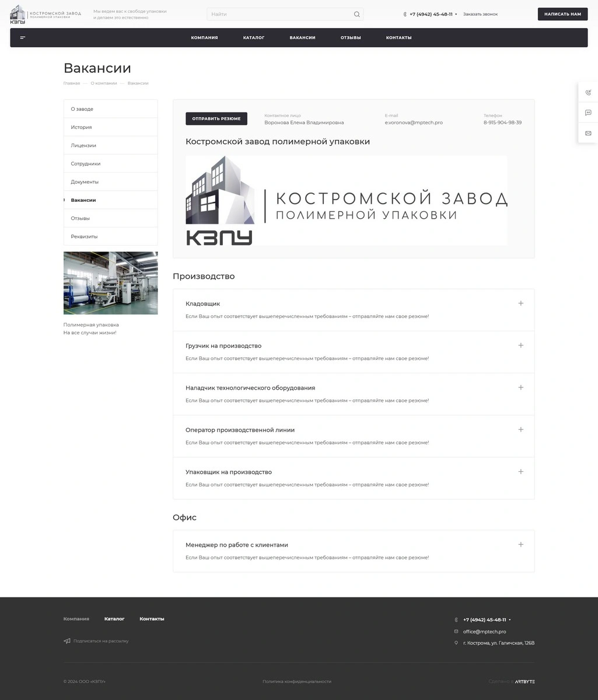Open the header phone number dropdown arrow
The image size is (598, 700).
pyautogui.click(x=456, y=14)
